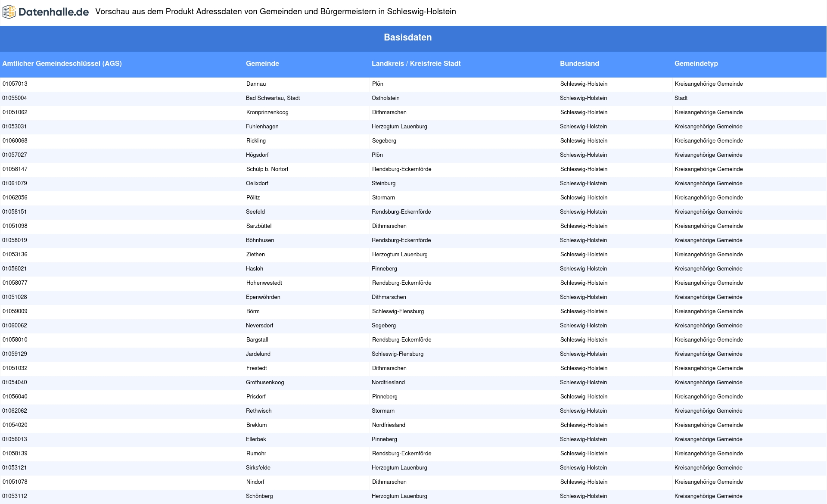Click AGS 01053136
The width and height of the screenshot is (827, 504).
(x=15, y=255)
